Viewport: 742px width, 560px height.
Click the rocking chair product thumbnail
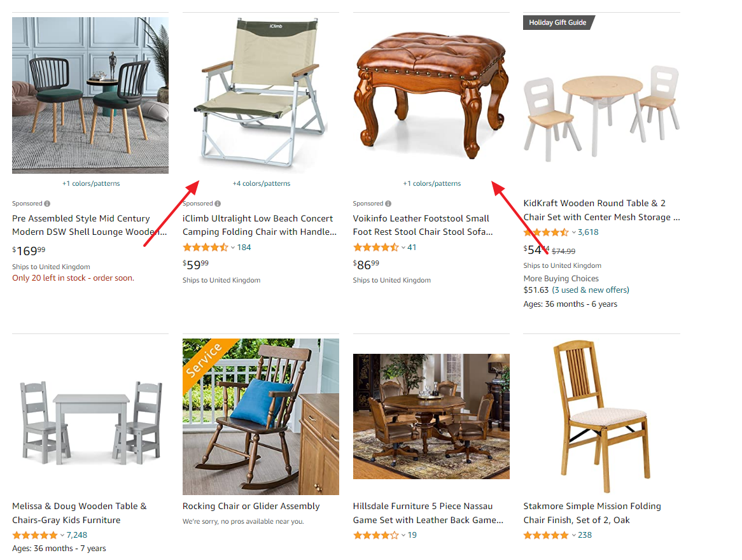point(260,417)
